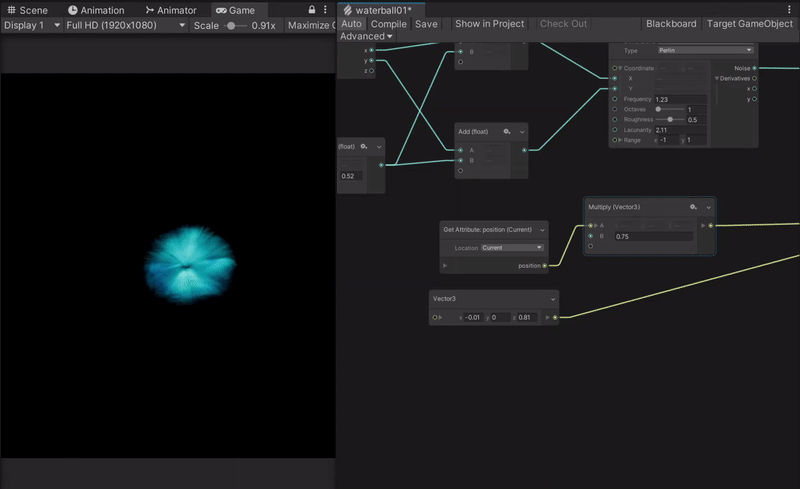This screenshot has width=800, height=489.
Task: Click the Add (float) B input port
Action: tap(460, 160)
